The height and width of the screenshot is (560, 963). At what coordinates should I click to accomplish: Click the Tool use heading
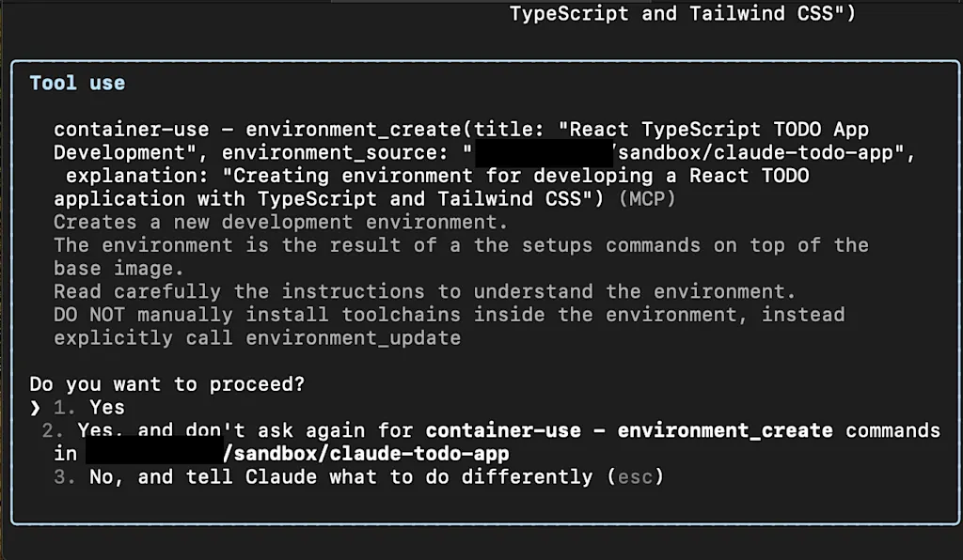pyautogui.click(x=77, y=83)
